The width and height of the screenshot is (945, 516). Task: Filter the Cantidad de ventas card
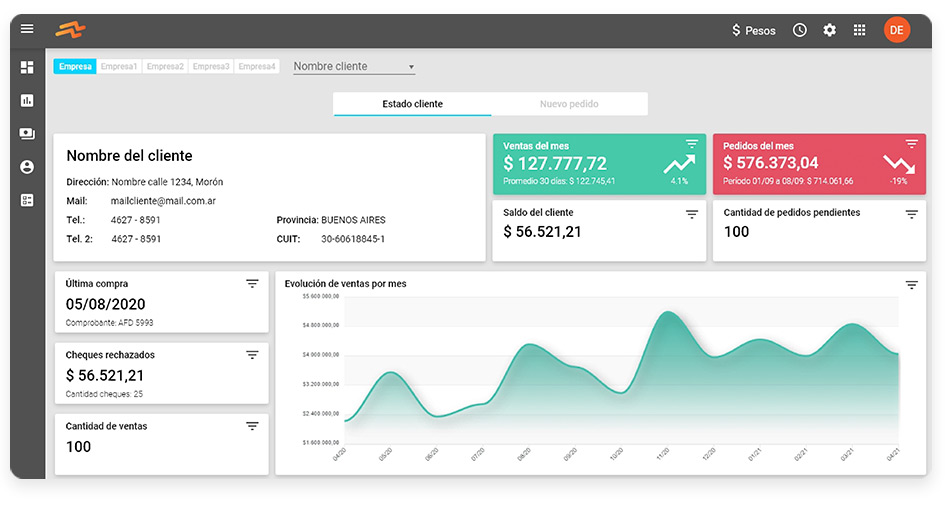tap(252, 426)
